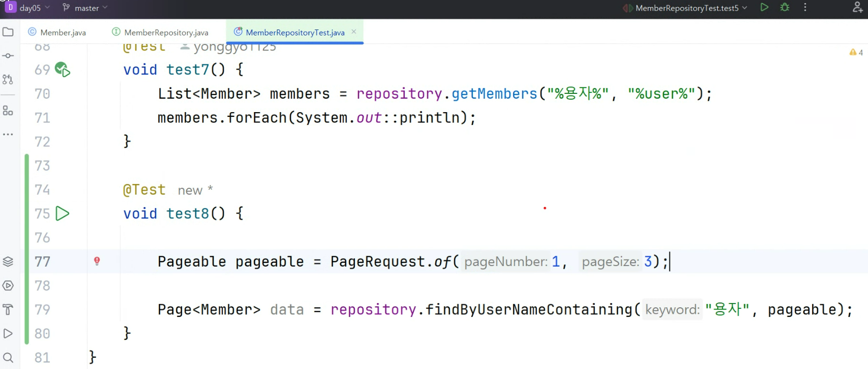Viewport: 868px width, 369px height.
Task: Open the Services layers tool window
Action: point(8,262)
